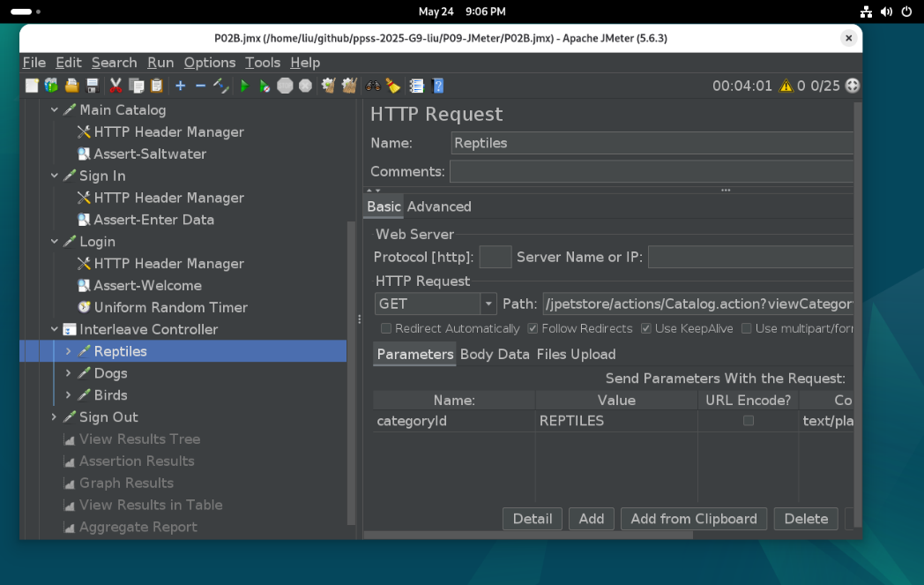Save the test plan with floppy icon
The width and height of the screenshot is (924, 585).
click(93, 86)
